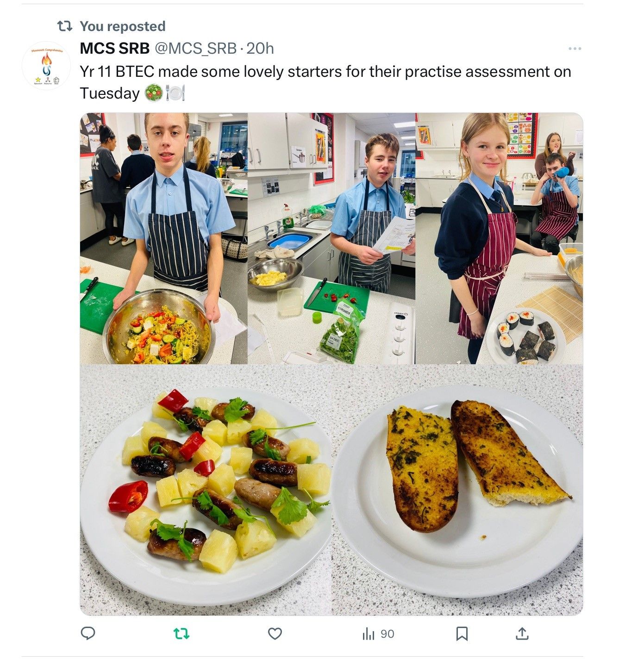Open photo of boy holding recipe sheet

(x=331, y=238)
